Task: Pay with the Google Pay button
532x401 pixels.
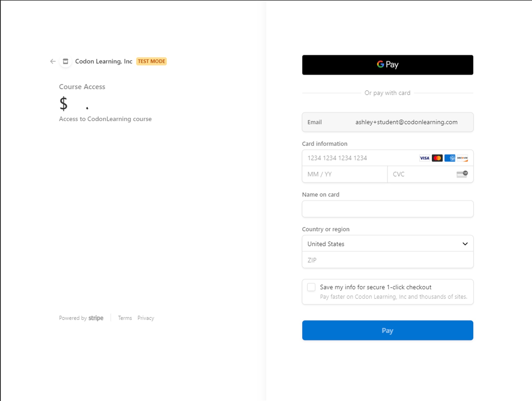Action: [388, 65]
